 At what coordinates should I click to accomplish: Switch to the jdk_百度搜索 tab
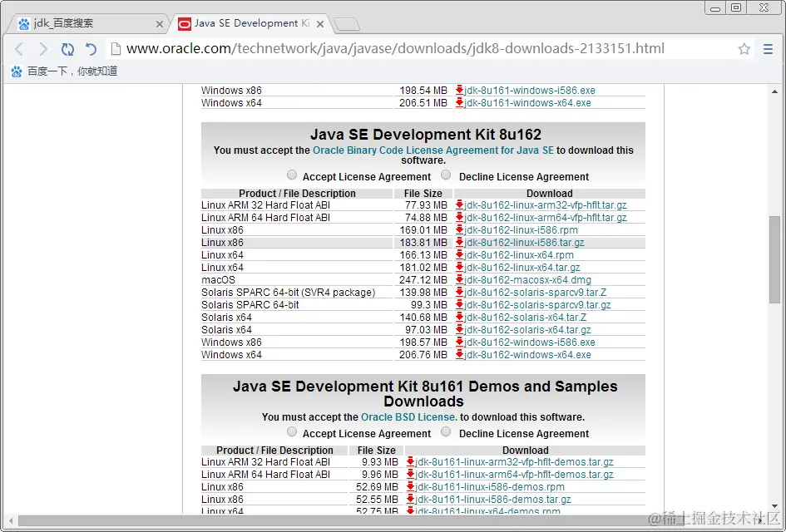87,23
